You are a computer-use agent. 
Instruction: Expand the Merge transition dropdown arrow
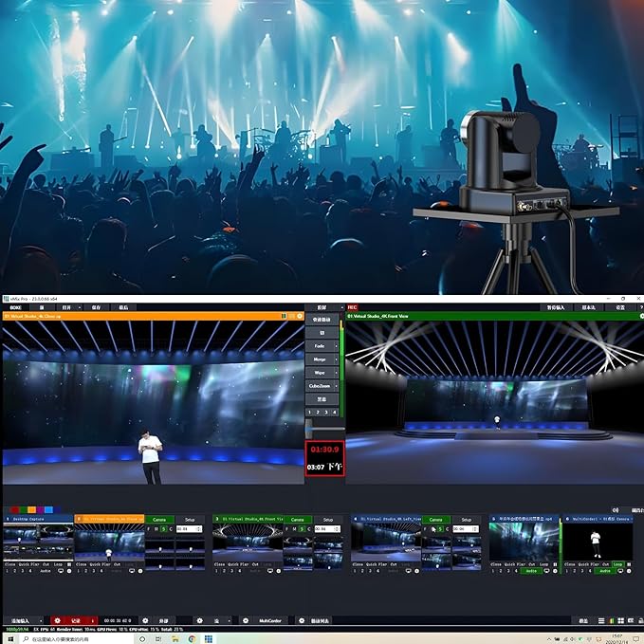click(x=337, y=360)
